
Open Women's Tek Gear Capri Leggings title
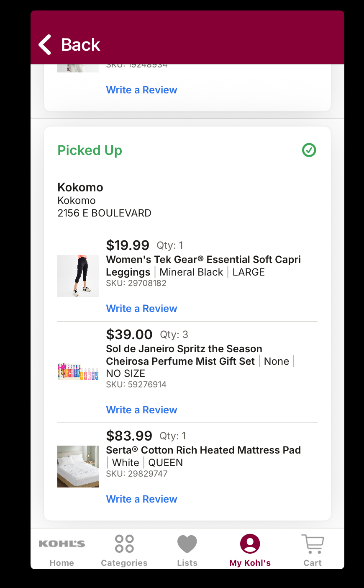[x=203, y=266]
